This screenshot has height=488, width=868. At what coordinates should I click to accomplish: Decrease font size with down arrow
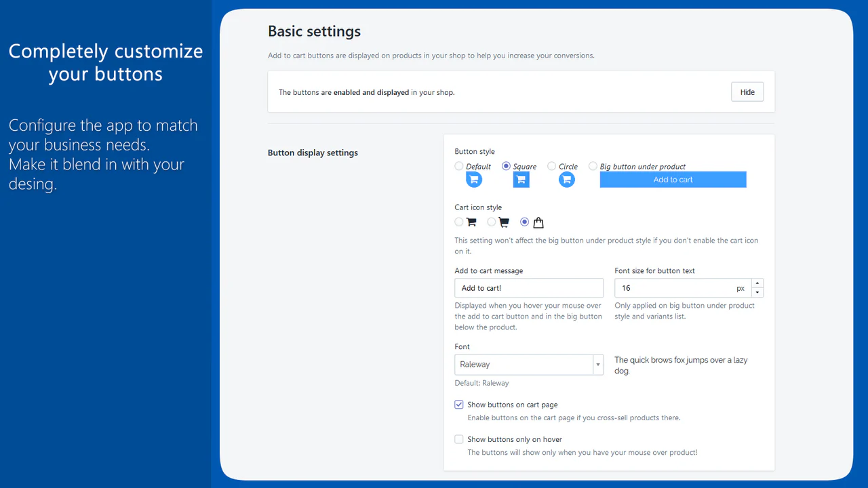(x=757, y=293)
